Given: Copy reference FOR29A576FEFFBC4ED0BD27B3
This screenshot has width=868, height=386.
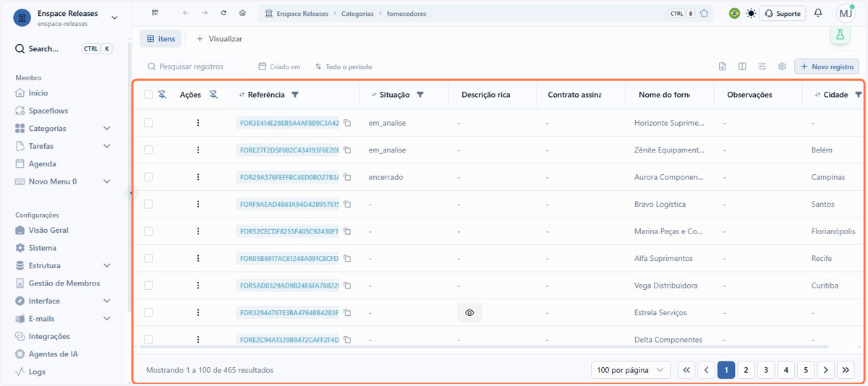Looking at the screenshot, I should [x=347, y=177].
